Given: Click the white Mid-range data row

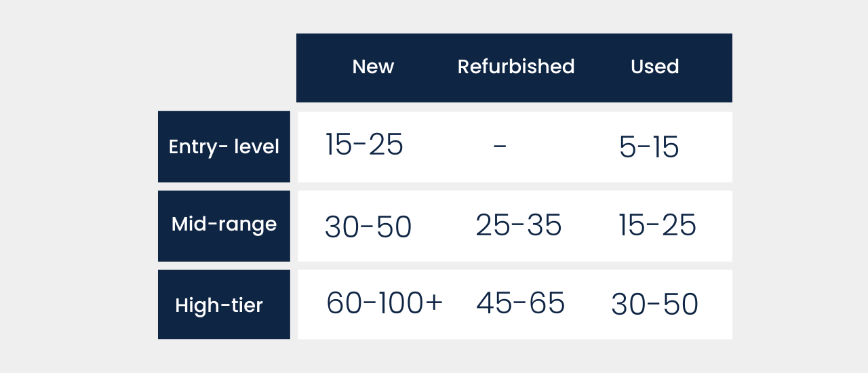Looking at the screenshot, I should pos(515,226).
